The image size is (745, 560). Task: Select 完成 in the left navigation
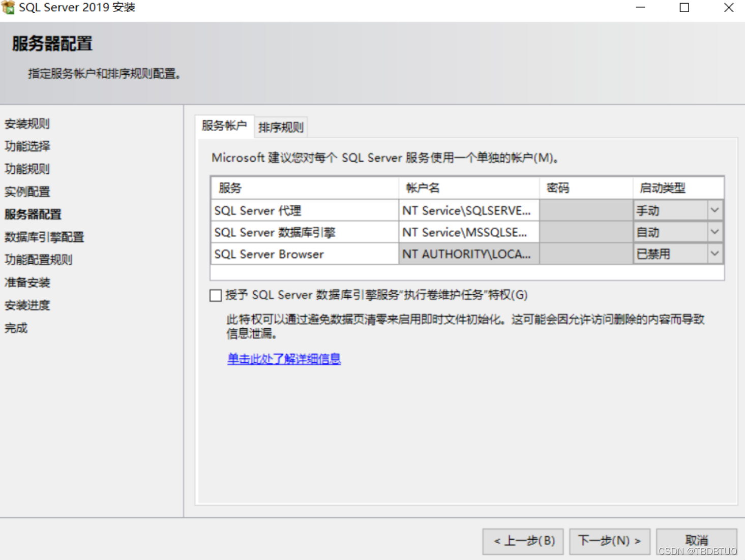pyautogui.click(x=16, y=327)
